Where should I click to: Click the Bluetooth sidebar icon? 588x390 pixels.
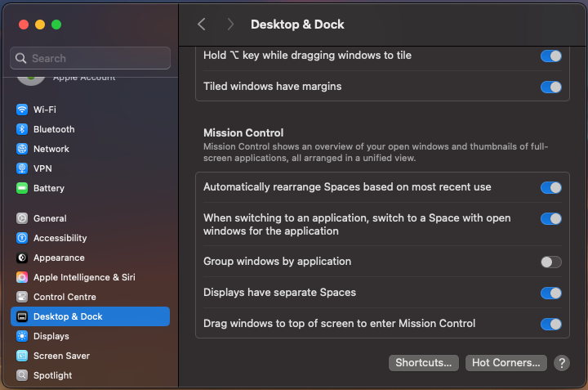tap(22, 129)
